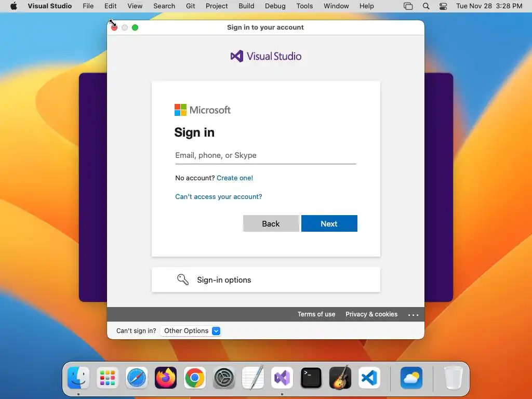This screenshot has width=532, height=399.
Task: Click the date and time in the menu bar
Action: (x=489, y=6)
